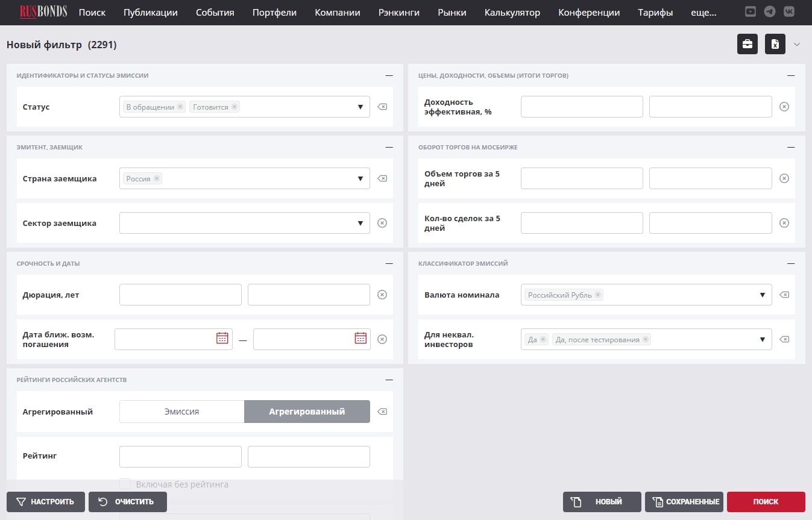Click the НАСТРОИТЬ button
Screen dimensions: 812x520
(x=46, y=501)
